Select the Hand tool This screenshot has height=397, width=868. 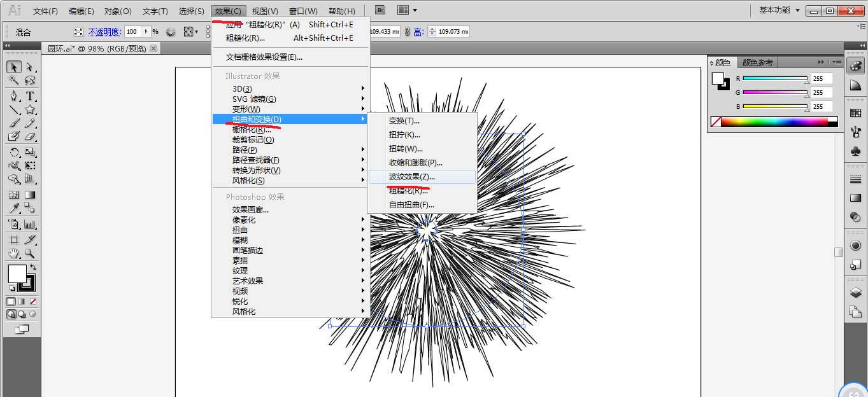click(x=13, y=253)
